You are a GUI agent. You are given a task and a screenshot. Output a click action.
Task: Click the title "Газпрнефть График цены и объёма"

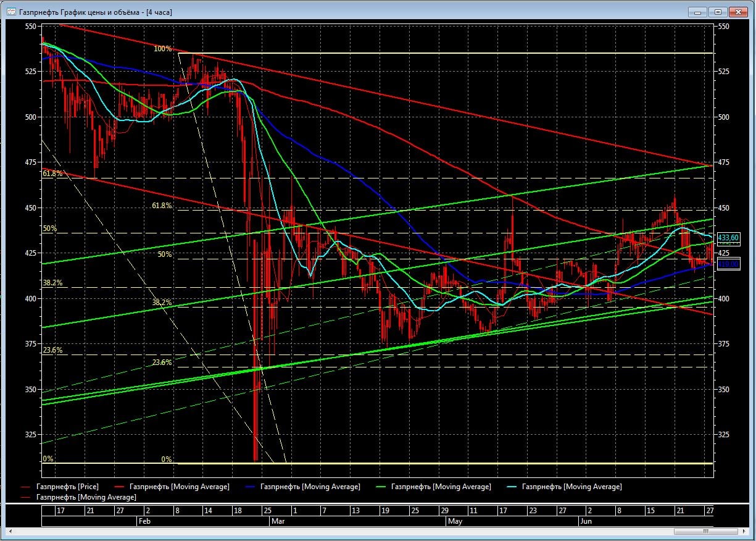click(80, 12)
